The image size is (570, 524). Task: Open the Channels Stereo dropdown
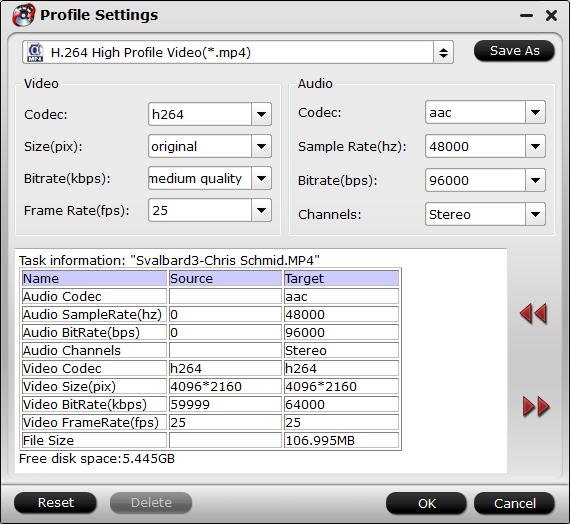coord(535,214)
